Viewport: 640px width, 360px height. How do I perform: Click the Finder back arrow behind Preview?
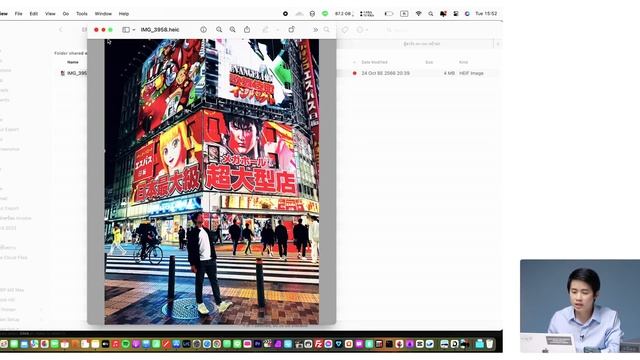point(61,29)
